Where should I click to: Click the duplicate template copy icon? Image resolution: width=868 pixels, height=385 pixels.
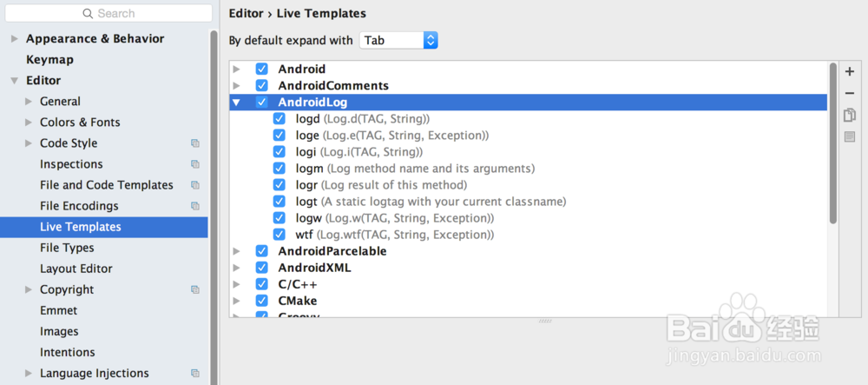coord(850,115)
